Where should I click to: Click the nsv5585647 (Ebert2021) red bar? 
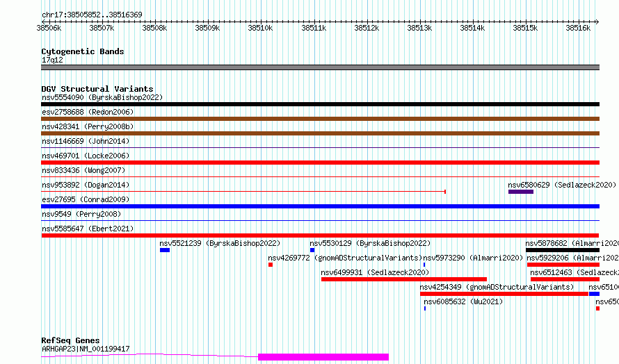tap(320, 235)
